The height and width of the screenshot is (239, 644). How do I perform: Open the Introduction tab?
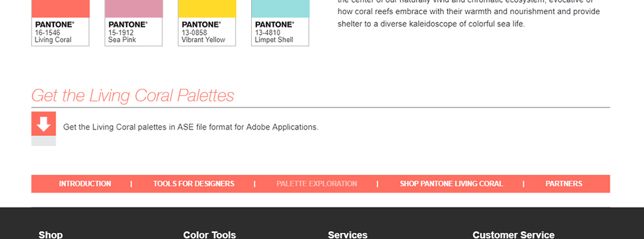[85, 184]
